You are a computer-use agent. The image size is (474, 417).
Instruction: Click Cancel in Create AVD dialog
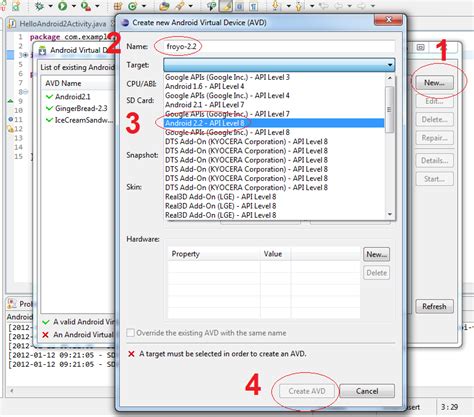point(367,391)
